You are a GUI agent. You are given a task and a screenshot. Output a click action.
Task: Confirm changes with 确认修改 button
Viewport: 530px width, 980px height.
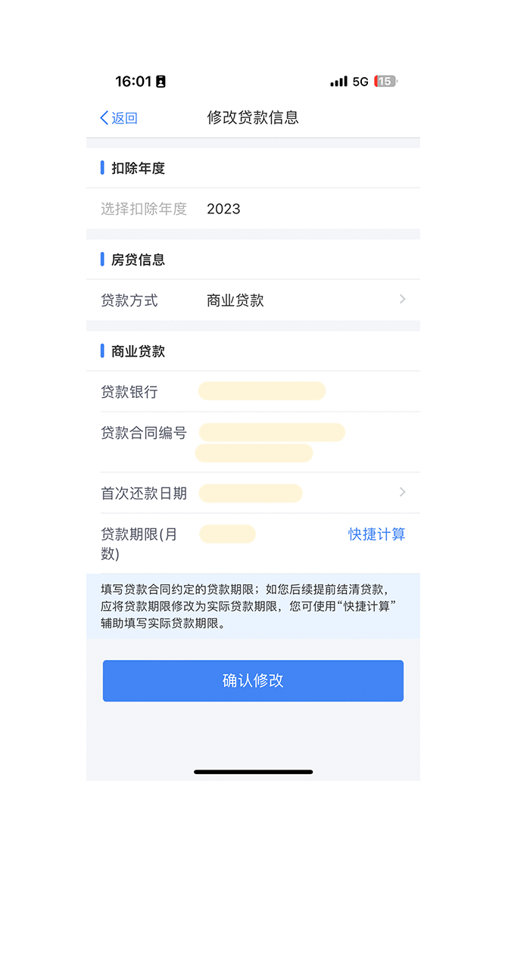point(253,681)
